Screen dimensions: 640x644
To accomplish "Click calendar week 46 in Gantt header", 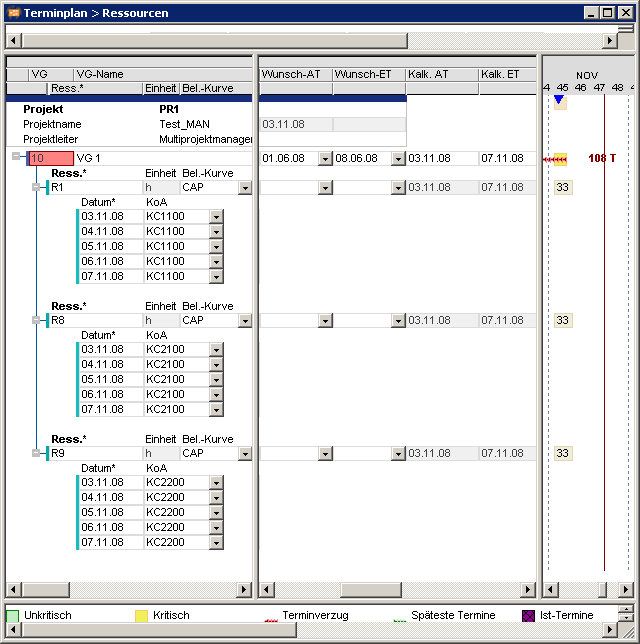I will click(580, 87).
